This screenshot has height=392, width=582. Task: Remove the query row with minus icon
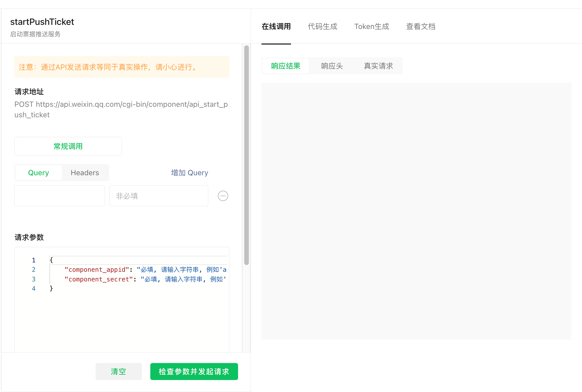pyautogui.click(x=223, y=196)
